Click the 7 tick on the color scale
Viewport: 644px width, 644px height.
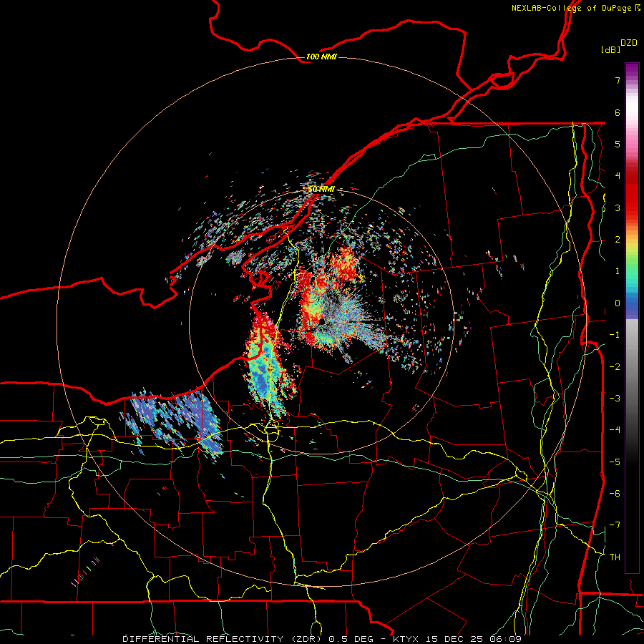tap(618, 80)
